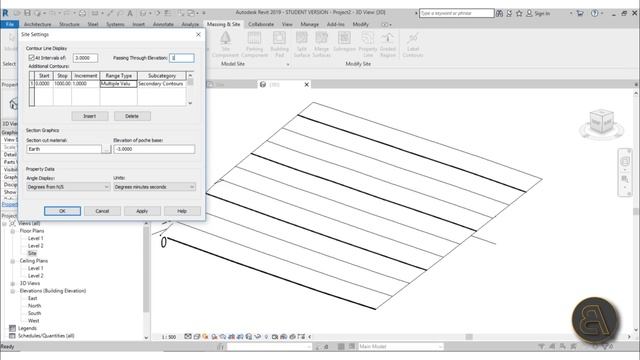
Task: Click the Section cut material Earth field
Action: [x=64, y=149]
